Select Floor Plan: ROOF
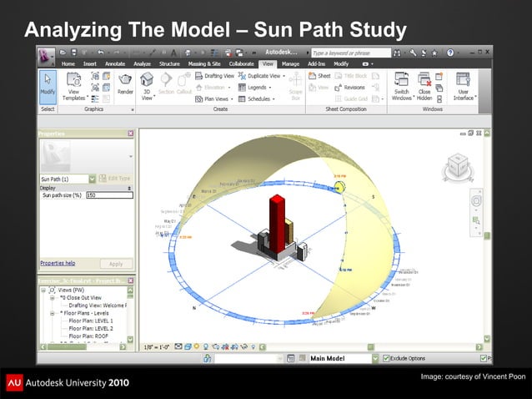This screenshot has height=399, width=532. pyautogui.click(x=88, y=336)
